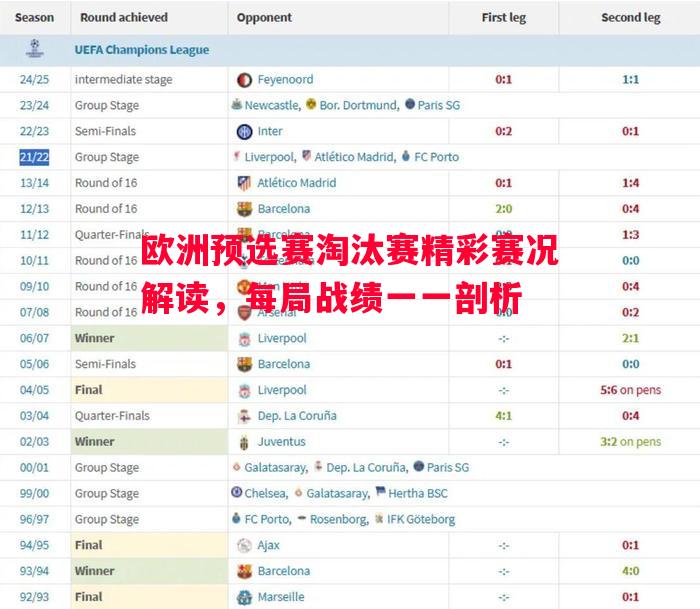Click the Galatasaray crest in 00/01 row
This screenshot has height=609, width=700.
(237, 467)
